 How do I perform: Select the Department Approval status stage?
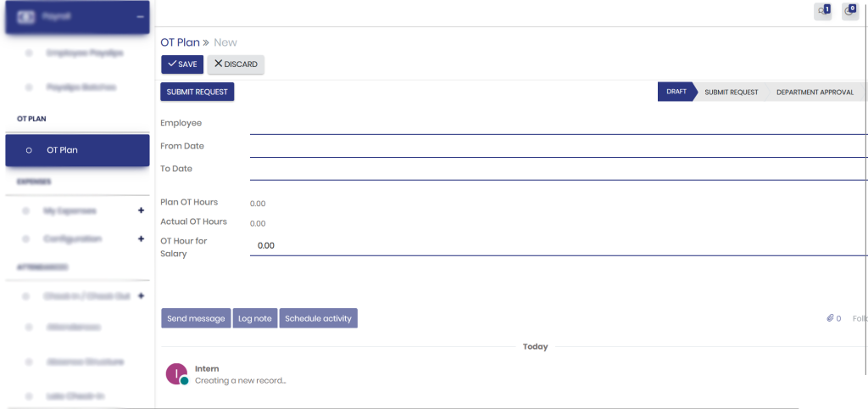(x=815, y=92)
